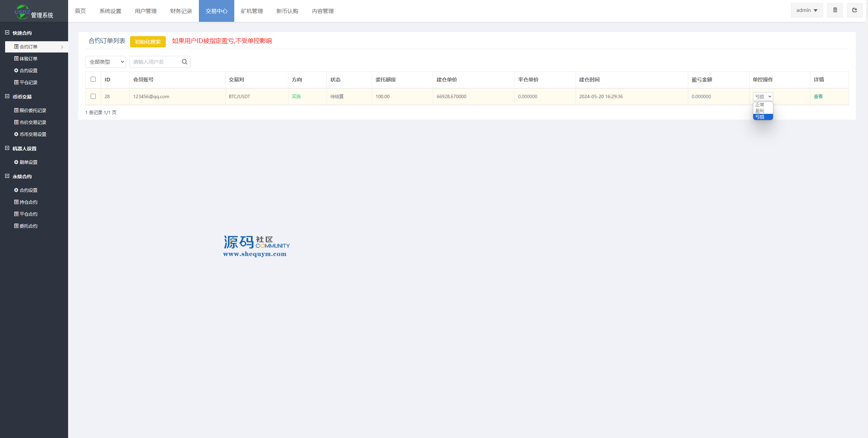Open 刷单设置 in sidebar
The image size is (868, 438).
pyautogui.click(x=26, y=162)
